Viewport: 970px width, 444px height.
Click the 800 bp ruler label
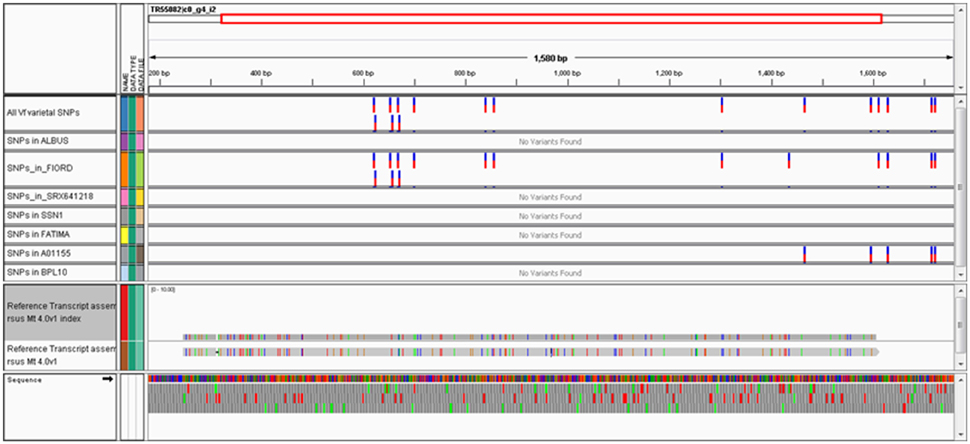464,73
